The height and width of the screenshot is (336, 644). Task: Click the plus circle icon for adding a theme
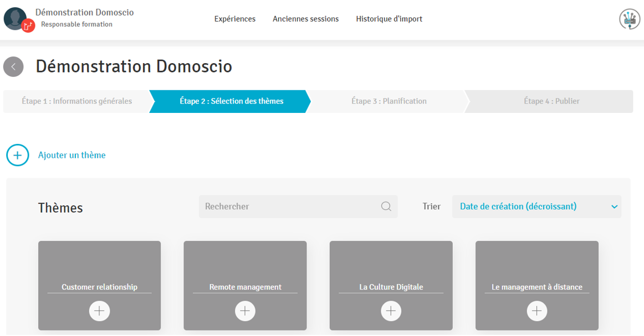(x=17, y=156)
